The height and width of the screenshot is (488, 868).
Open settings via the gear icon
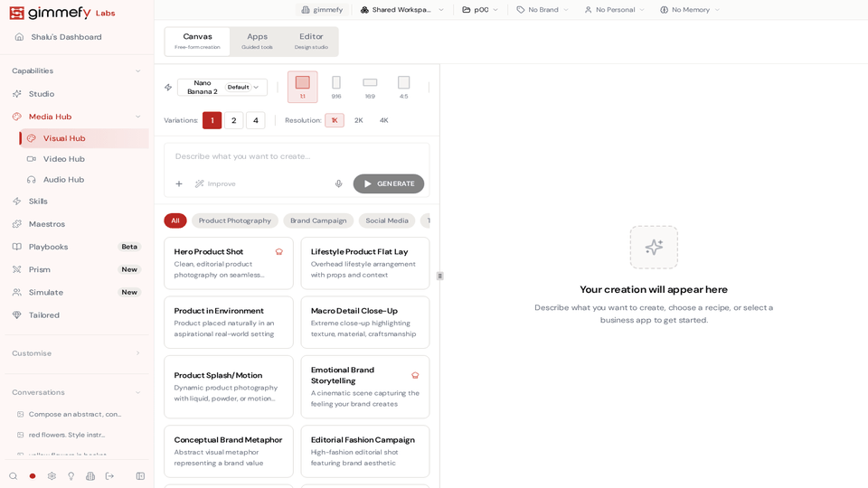tap(52, 476)
